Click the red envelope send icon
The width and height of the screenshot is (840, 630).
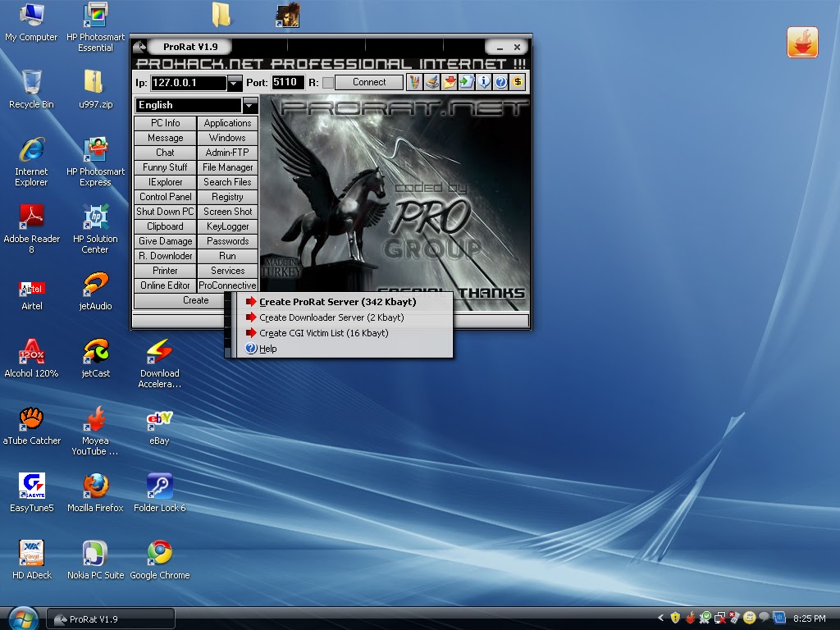tap(450, 82)
